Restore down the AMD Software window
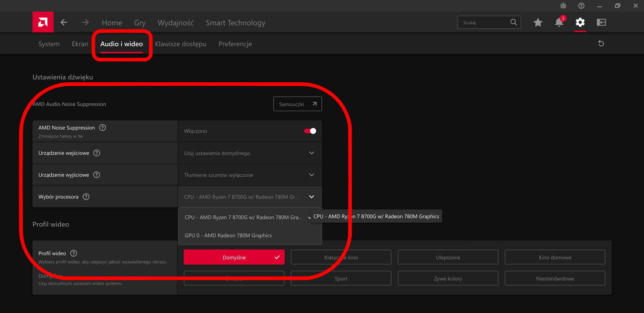644x313 pixels. click(618, 6)
